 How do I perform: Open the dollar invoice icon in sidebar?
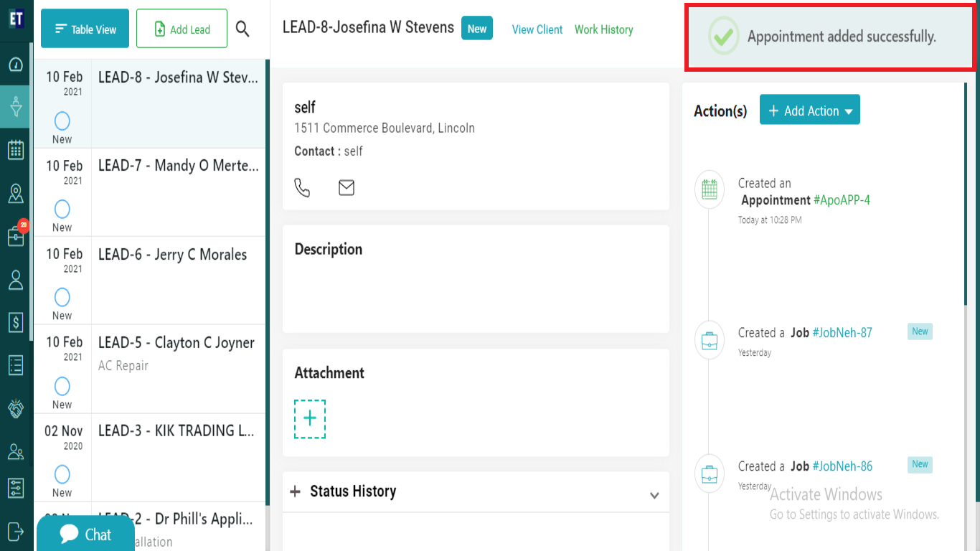(x=16, y=323)
